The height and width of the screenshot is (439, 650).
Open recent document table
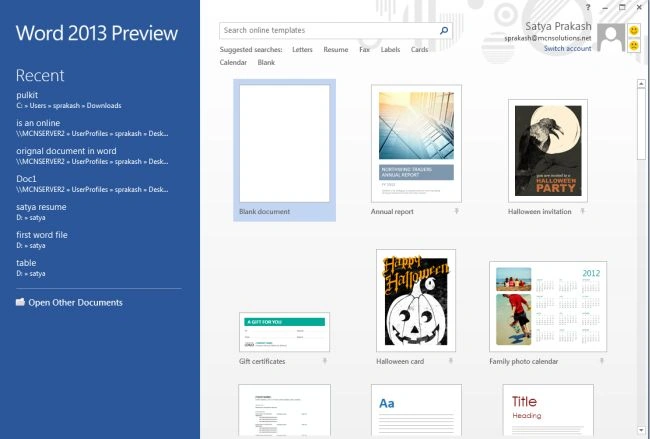tap(31, 268)
